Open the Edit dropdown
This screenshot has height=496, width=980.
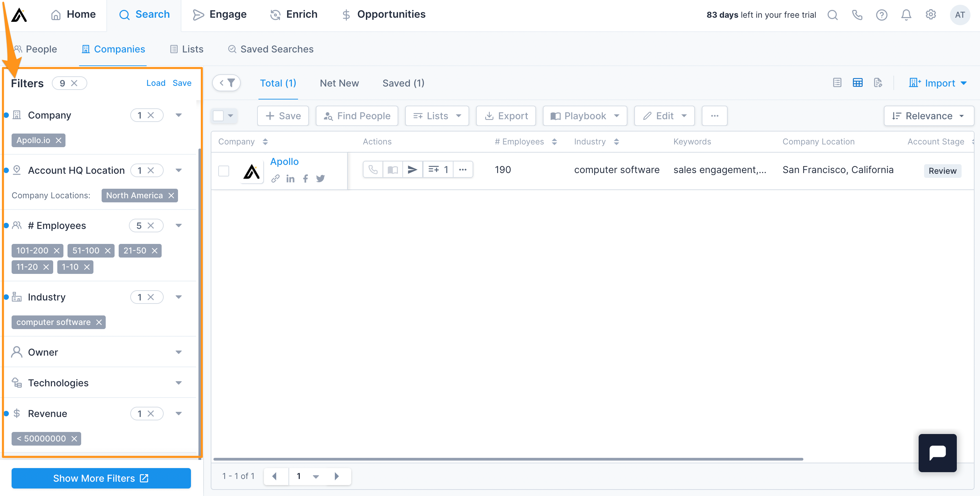point(664,116)
